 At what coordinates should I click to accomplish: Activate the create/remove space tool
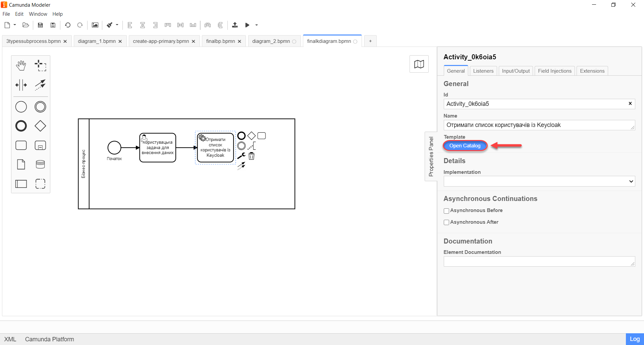21,85
